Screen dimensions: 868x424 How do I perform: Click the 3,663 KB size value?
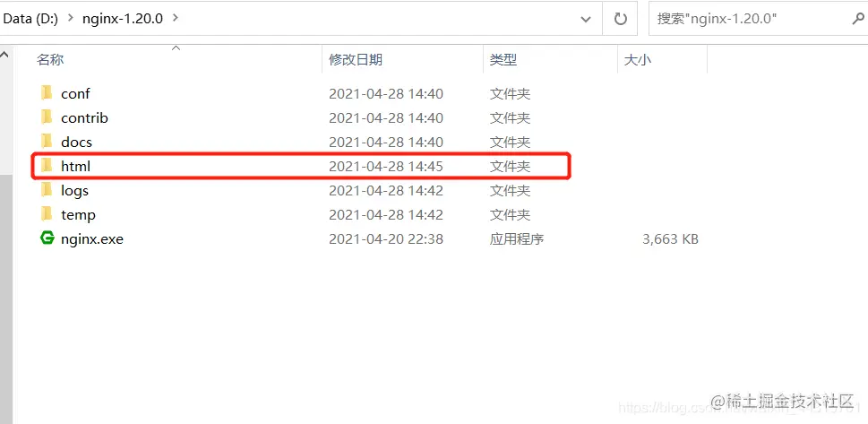click(670, 239)
